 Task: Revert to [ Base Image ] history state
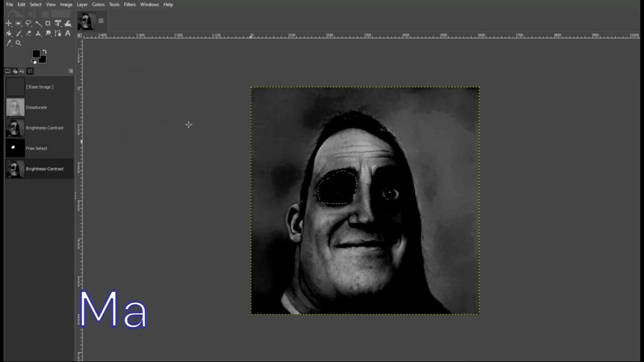(39, 87)
